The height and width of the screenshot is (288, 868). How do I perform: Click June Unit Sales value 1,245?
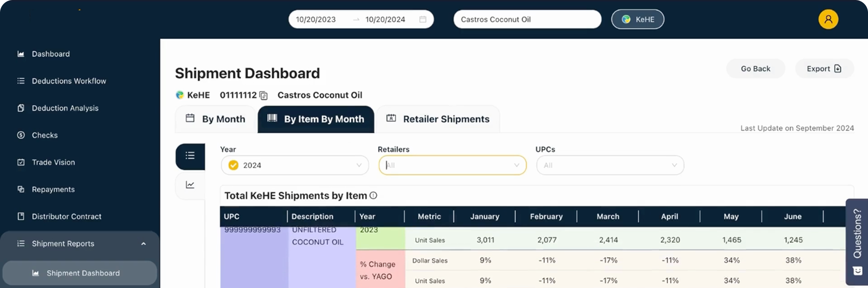point(793,240)
